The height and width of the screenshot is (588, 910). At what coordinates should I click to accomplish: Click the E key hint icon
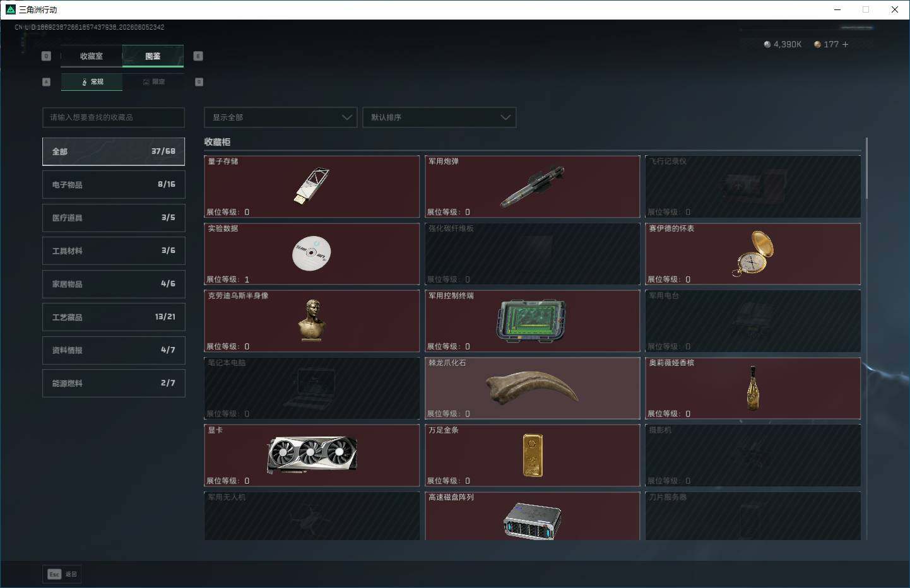click(198, 56)
